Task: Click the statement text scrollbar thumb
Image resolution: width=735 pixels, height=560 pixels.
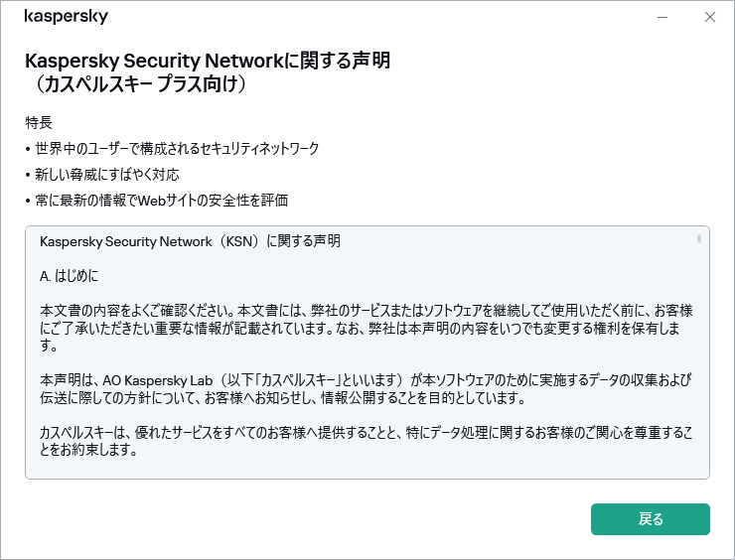Action: (699, 238)
